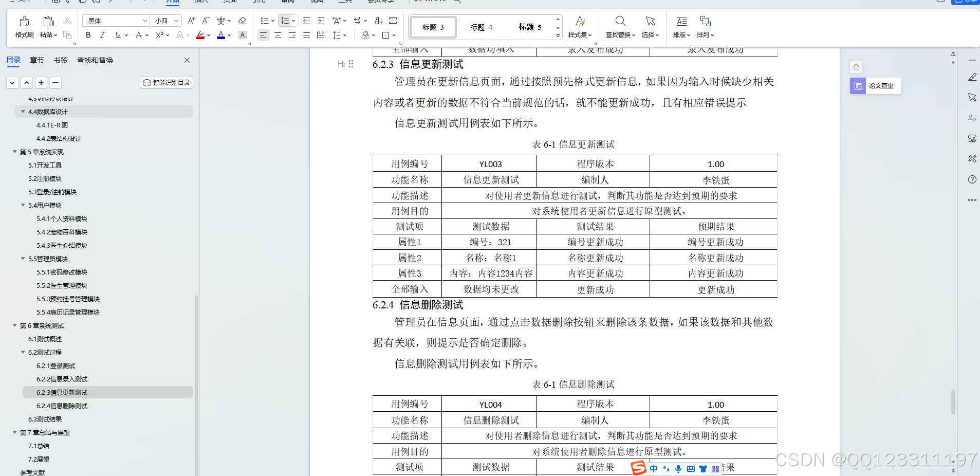Open 查找替换 find and replace
Image resolution: width=980 pixels, height=476 pixels.
coord(620,27)
